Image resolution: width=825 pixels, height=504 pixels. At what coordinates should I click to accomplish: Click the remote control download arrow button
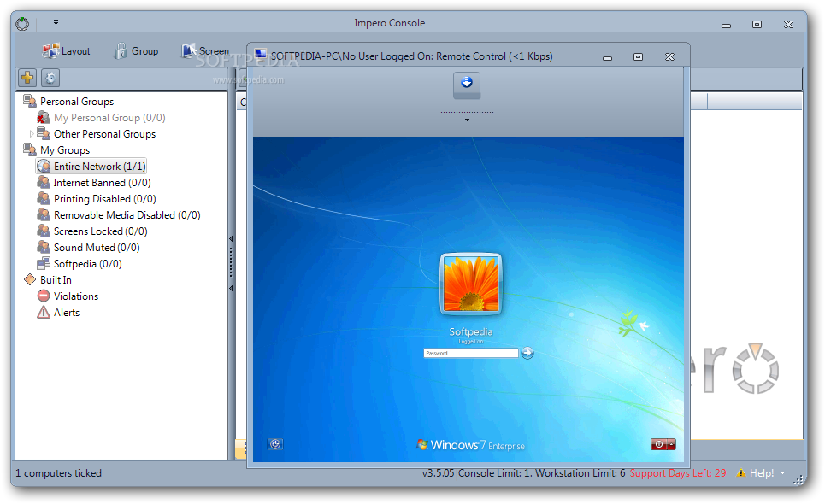click(467, 85)
